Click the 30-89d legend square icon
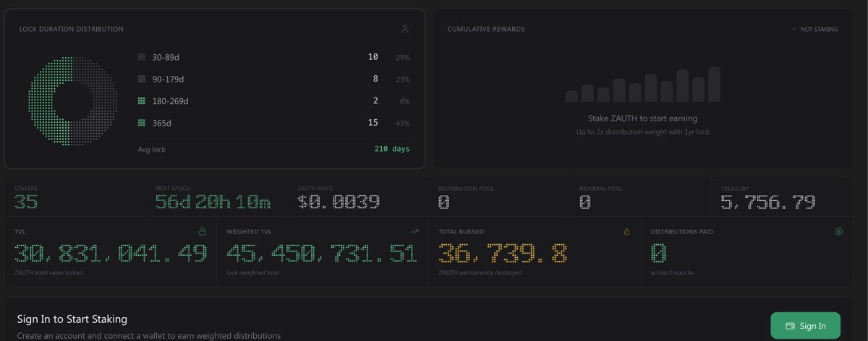This screenshot has width=868, height=341. (x=142, y=57)
